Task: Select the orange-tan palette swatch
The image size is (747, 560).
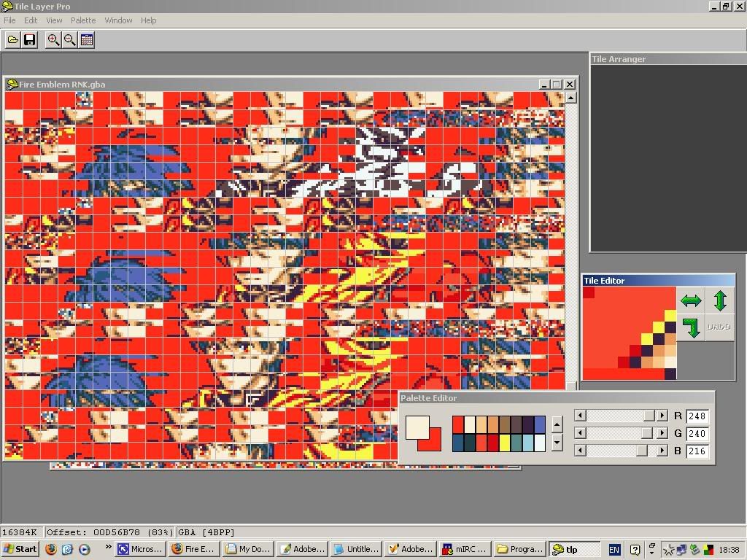Action: 493,425
